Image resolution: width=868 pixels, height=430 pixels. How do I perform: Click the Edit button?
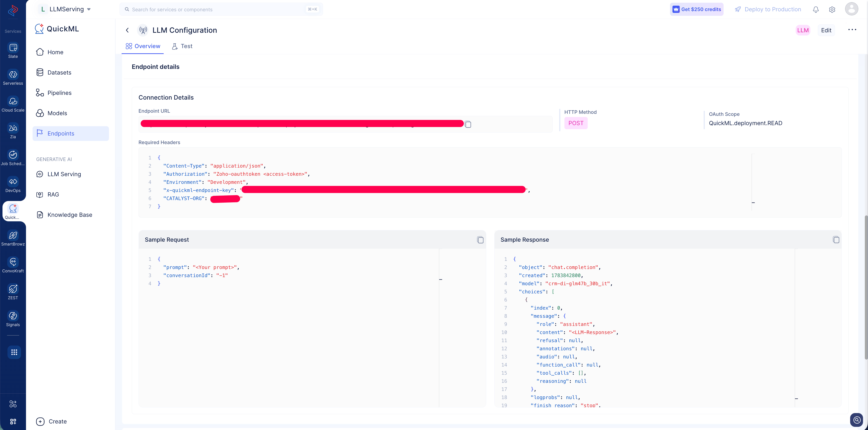(826, 30)
